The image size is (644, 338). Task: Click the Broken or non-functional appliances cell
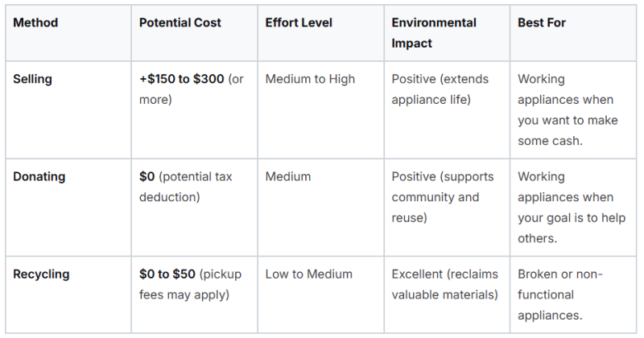coord(559,295)
